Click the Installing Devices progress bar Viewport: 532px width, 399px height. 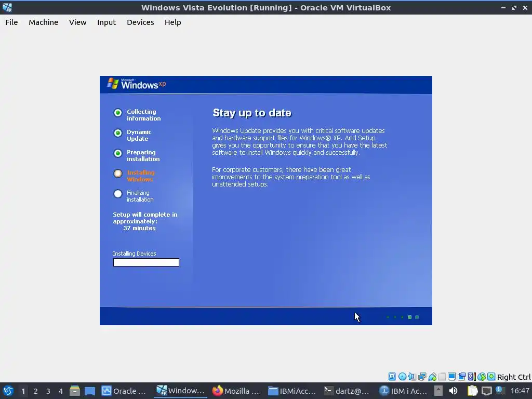click(x=146, y=262)
